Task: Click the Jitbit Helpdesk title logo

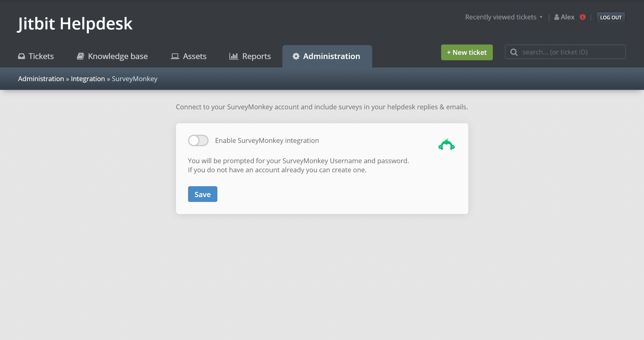Action: 75,24
